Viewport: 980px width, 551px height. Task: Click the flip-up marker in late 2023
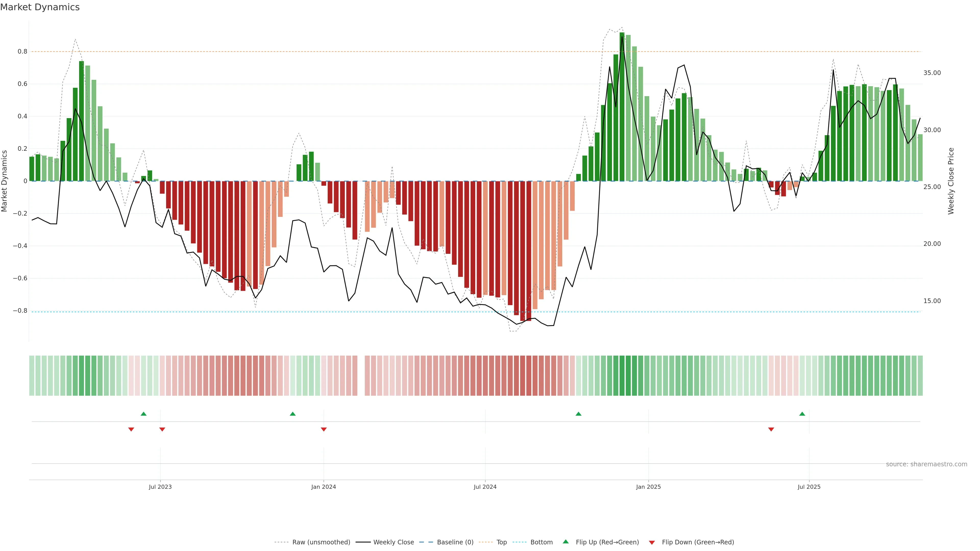pyautogui.click(x=292, y=414)
